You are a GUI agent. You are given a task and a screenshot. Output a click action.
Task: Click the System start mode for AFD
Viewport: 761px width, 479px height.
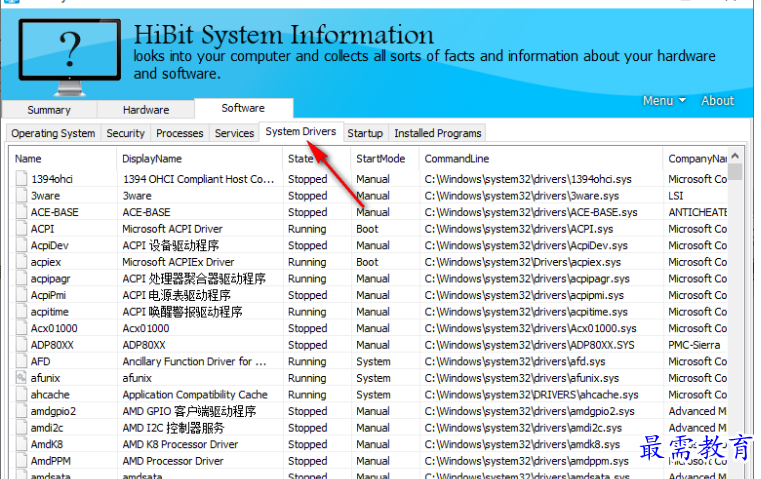373,362
